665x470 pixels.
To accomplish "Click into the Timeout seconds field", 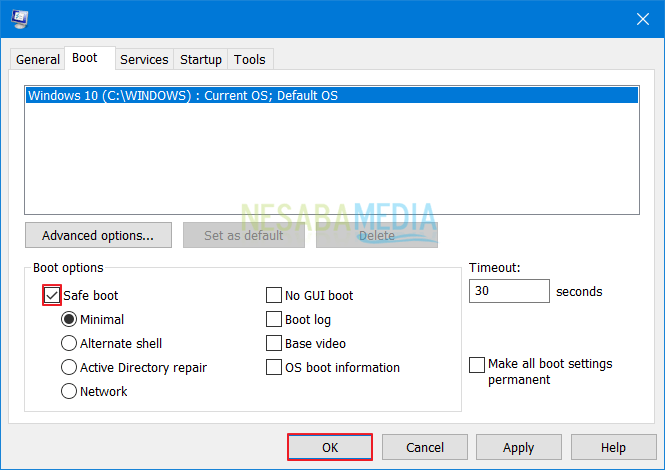I will (508, 292).
